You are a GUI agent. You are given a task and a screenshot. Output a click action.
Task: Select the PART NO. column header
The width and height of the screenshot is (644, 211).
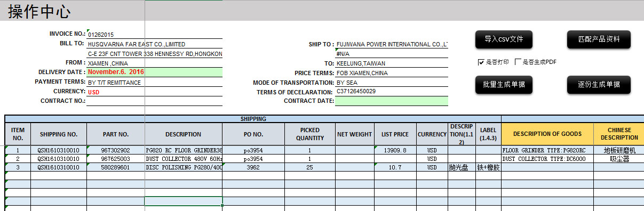click(x=115, y=134)
